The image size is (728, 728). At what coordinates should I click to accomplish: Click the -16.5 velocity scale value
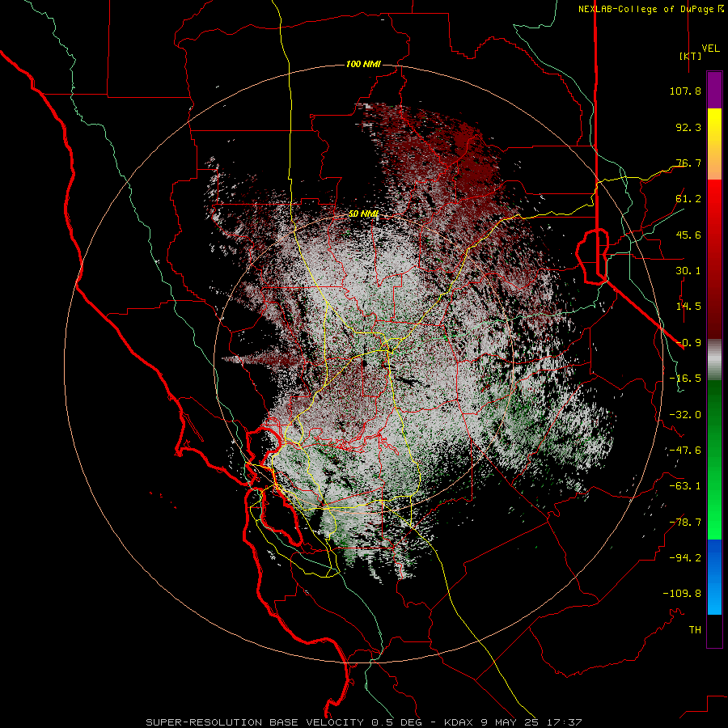tap(685, 379)
